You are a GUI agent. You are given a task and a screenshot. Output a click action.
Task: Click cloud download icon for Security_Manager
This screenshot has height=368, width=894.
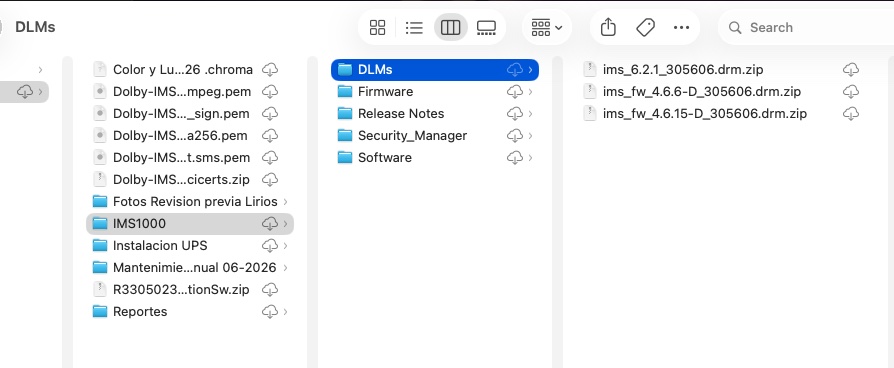[x=515, y=136]
